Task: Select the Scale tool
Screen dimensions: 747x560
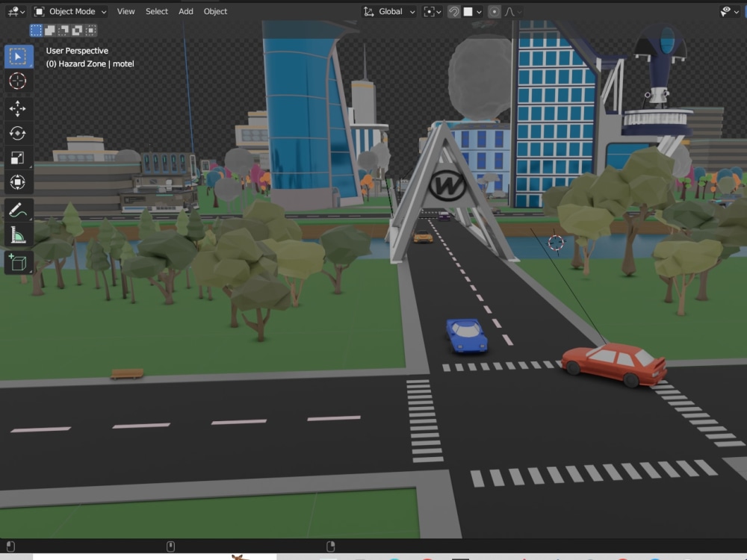Action: click(18, 158)
